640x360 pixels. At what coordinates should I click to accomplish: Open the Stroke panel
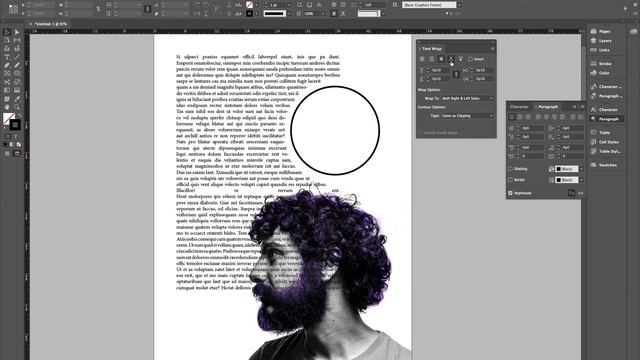(606, 64)
